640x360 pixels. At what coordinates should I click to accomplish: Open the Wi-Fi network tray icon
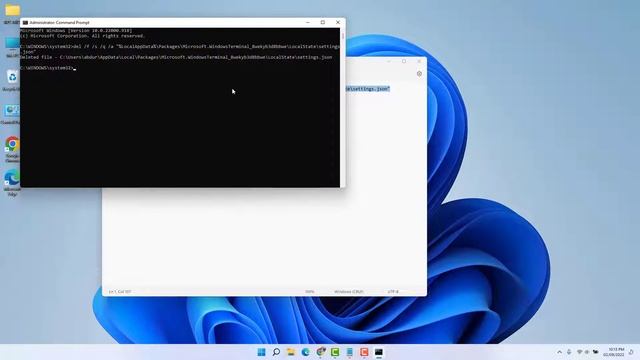pyautogui.click(x=580, y=352)
